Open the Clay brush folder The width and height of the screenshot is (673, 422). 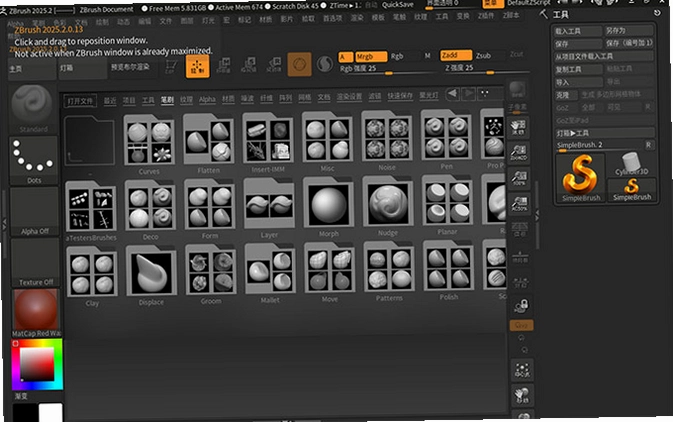tap(91, 275)
